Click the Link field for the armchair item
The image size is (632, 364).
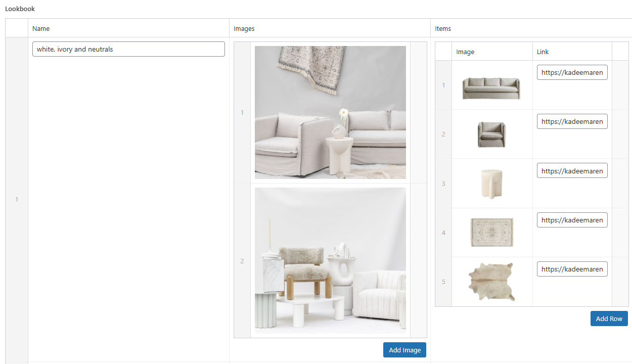tap(572, 121)
